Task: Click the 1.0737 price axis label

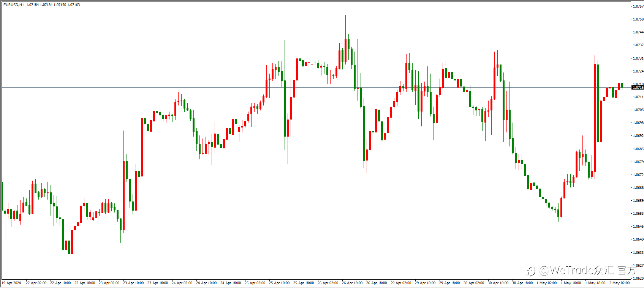Action: click(x=639, y=45)
